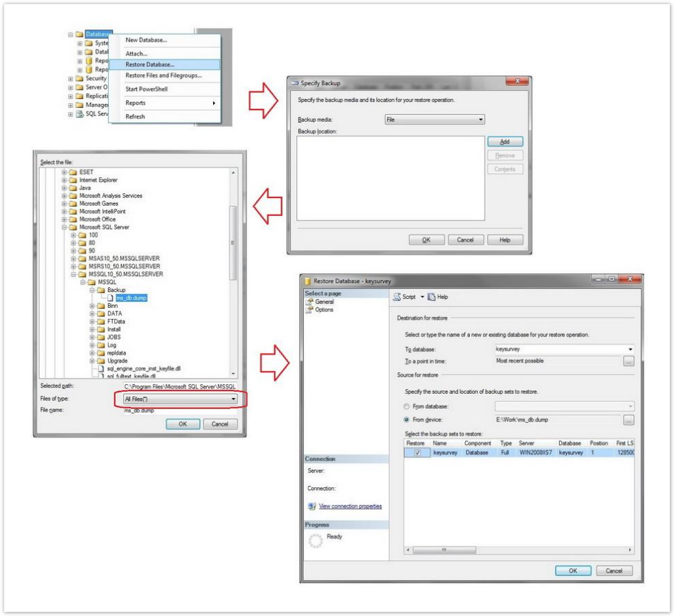Open the Backup media dropdown
674x616 pixels.
tap(435, 120)
